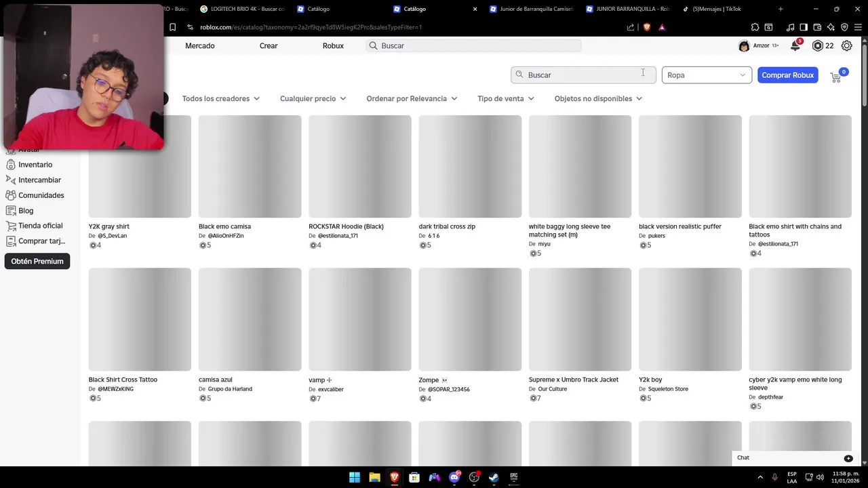Click the Comprar Robux button
The width and height of the screenshot is (868, 488).
click(x=787, y=75)
